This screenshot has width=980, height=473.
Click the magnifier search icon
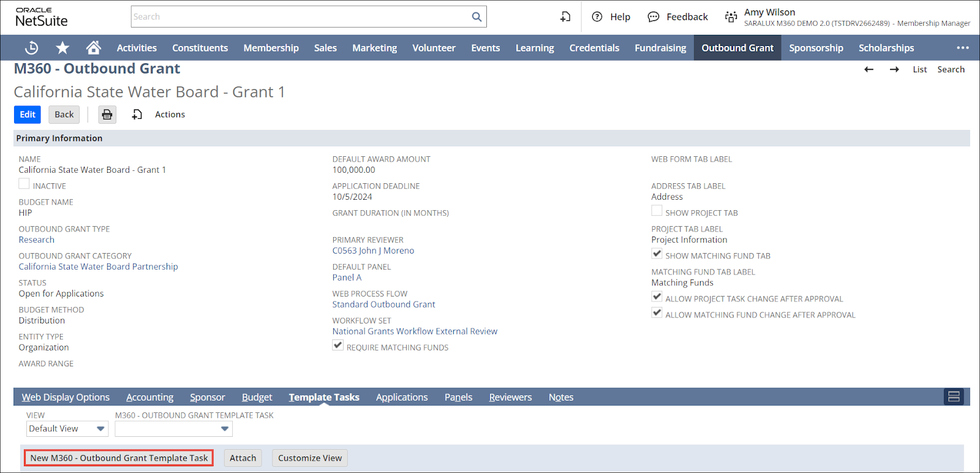click(x=477, y=17)
